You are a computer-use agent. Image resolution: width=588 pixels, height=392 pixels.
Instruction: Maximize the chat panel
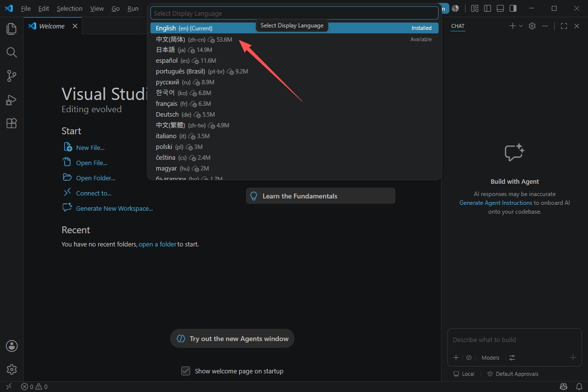pos(564,26)
